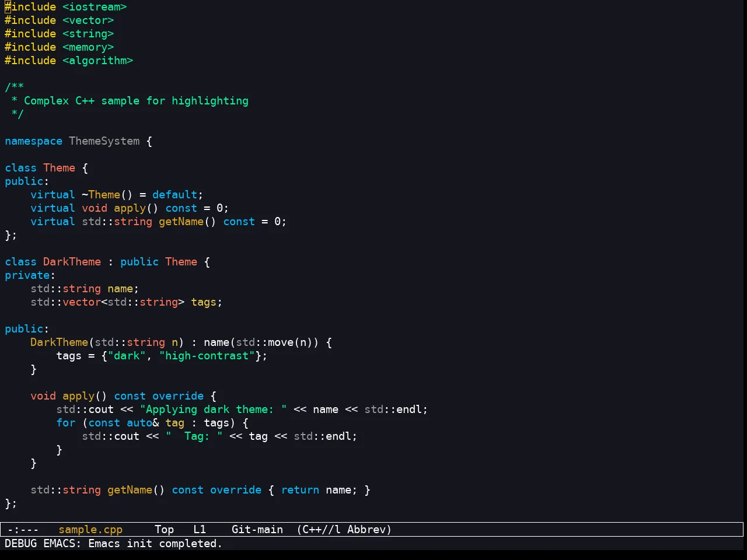Viewport: 747px width, 560px height.
Task: Click the "high-contrast" string literal
Action: click(207, 356)
